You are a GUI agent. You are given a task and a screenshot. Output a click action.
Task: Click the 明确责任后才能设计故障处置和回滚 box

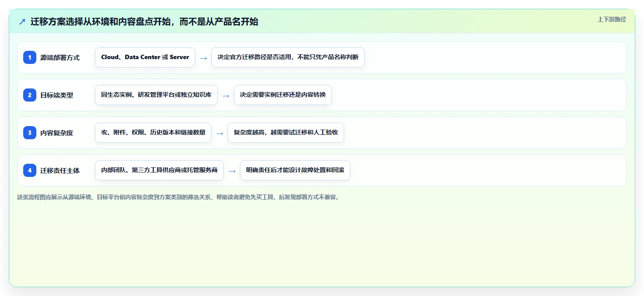[x=295, y=170]
